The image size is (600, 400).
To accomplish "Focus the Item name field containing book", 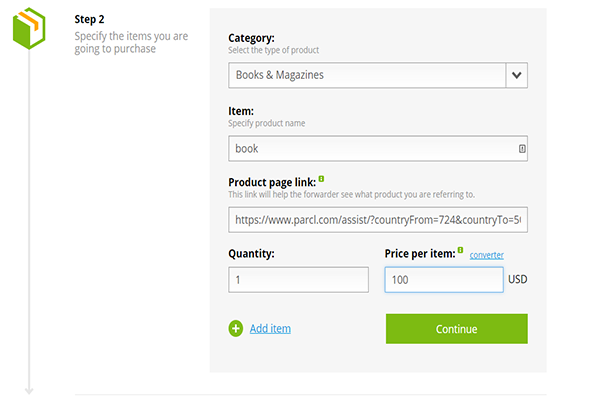I will (370, 149).
